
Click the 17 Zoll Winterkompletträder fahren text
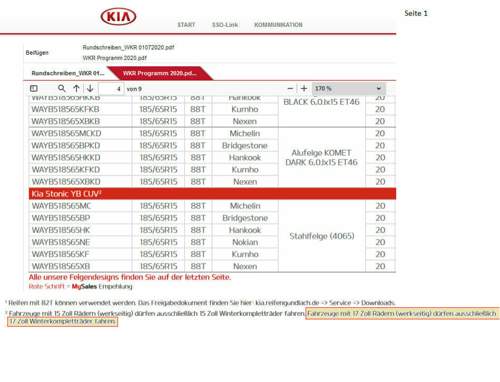click(x=62, y=322)
